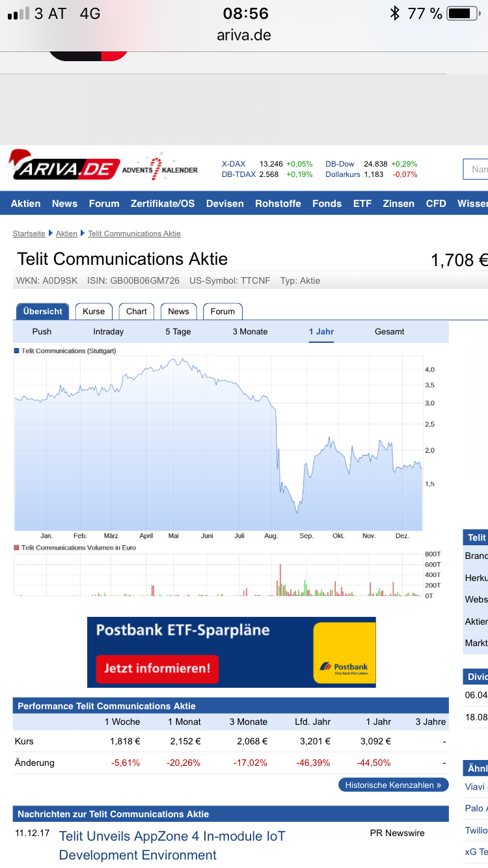This screenshot has height=868, width=488.
Task: Click the blue legend square for Telit Communications Stuttgart
Action: coord(17,351)
